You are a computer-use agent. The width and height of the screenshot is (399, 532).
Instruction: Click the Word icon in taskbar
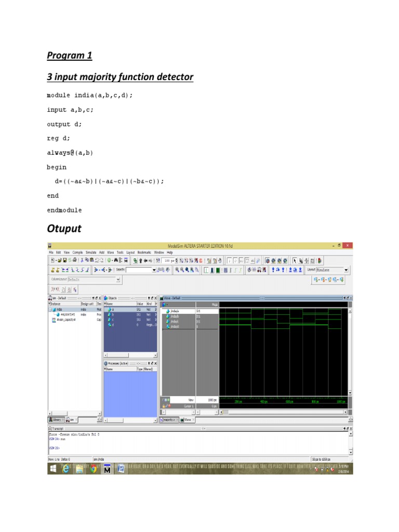click(121, 469)
